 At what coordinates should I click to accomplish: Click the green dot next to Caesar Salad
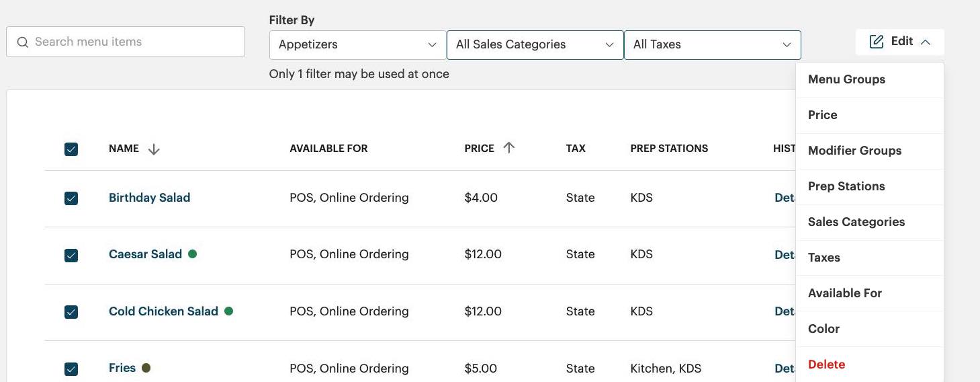[193, 254]
